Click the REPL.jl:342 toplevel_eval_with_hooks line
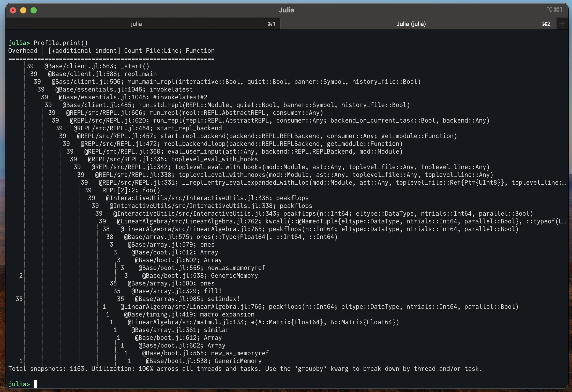Image resolution: width=572 pixels, height=392 pixels. (282, 167)
